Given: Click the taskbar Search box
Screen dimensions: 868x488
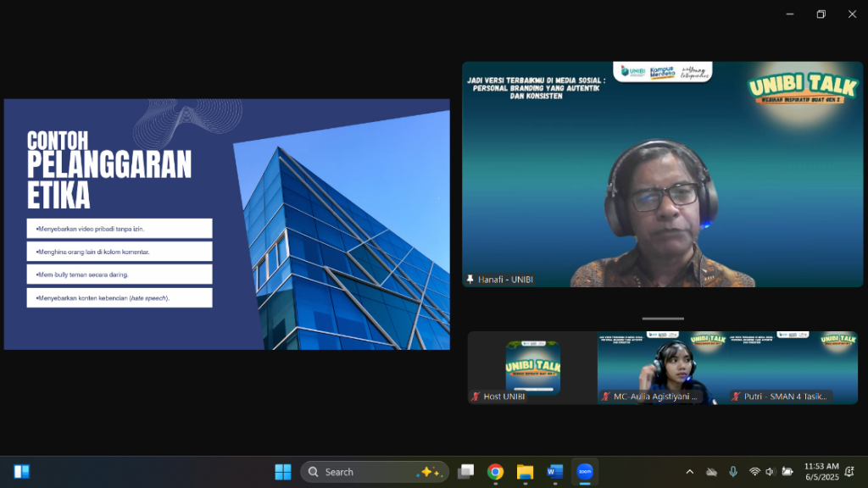Looking at the screenshot, I should coord(374,472).
